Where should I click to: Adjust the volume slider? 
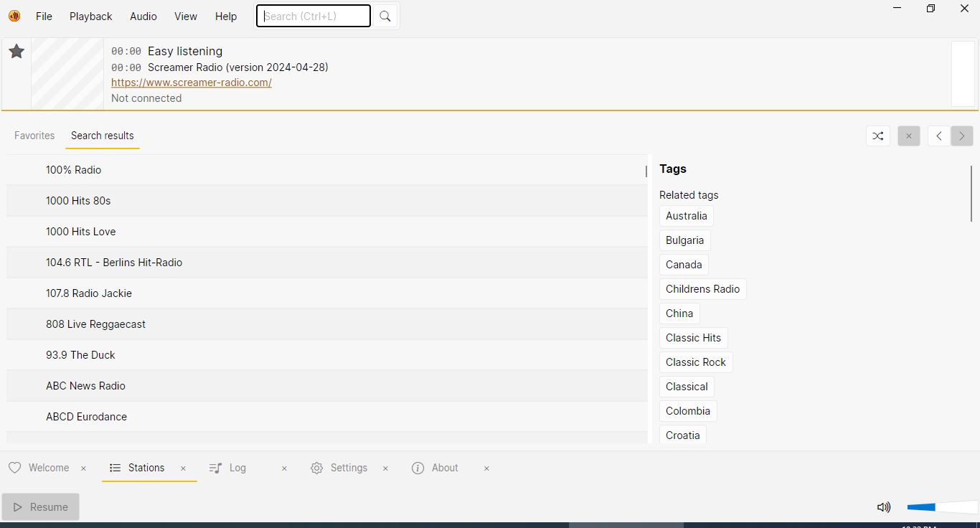[x=942, y=507]
